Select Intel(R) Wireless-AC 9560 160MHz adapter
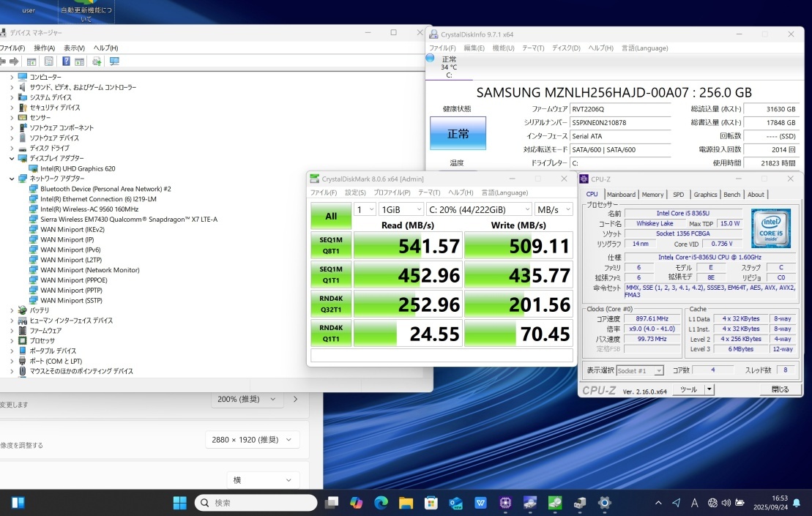 [x=89, y=209]
